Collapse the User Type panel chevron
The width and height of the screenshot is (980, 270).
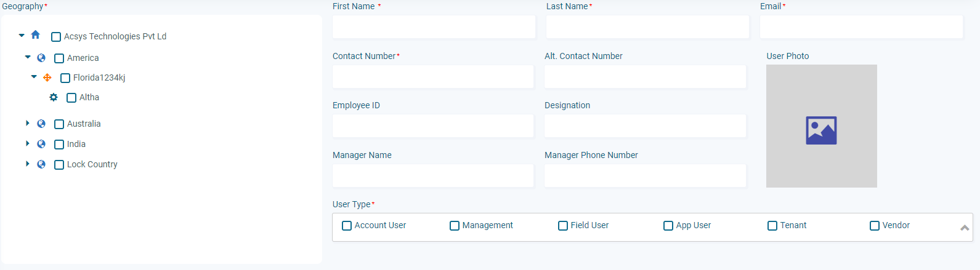click(965, 228)
